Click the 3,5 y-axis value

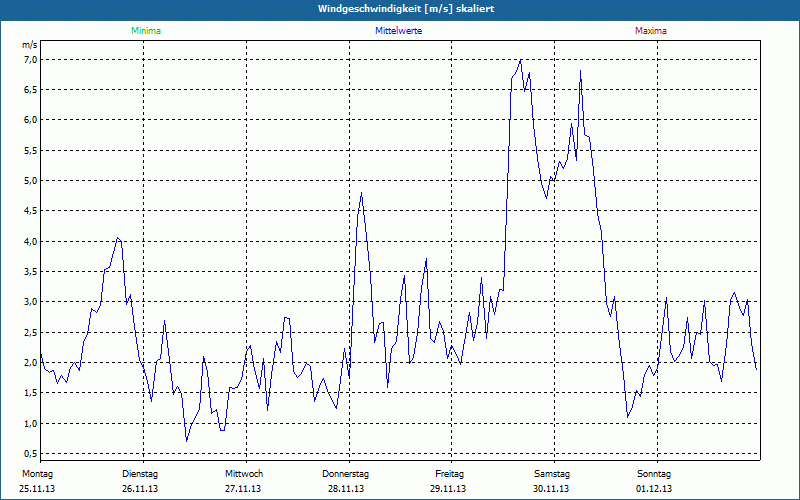31,271
